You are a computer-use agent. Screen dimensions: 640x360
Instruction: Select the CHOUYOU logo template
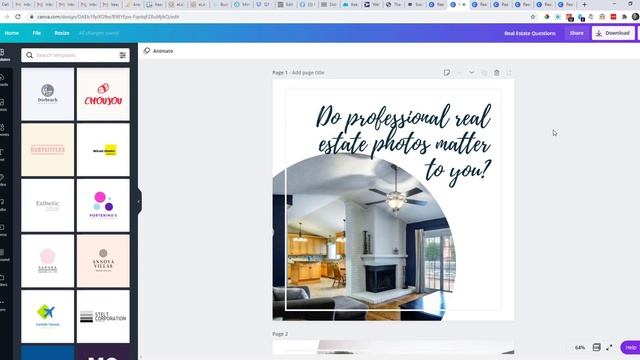tap(103, 94)
